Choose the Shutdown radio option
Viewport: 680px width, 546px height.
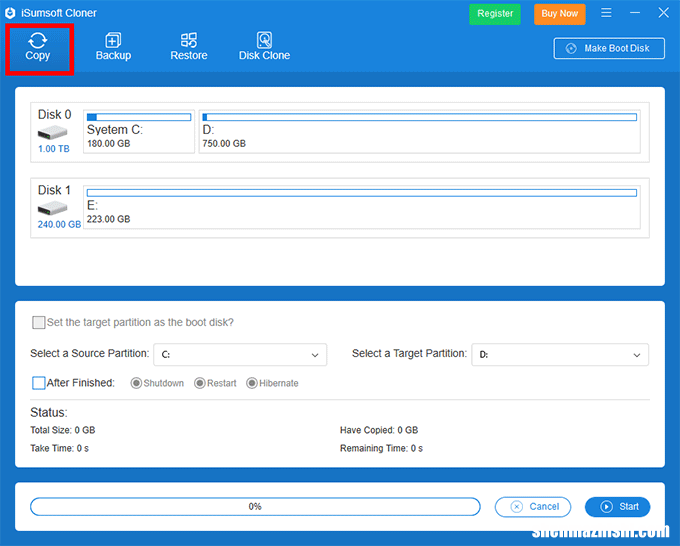click(136, 383)
